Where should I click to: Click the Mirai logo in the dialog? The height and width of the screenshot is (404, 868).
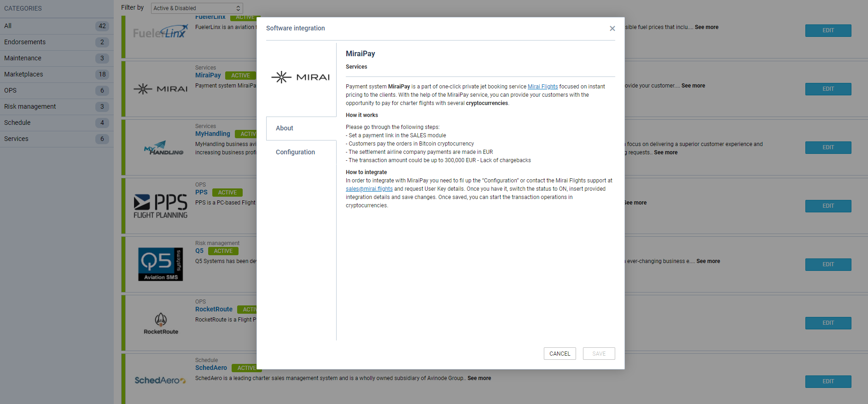300,77
